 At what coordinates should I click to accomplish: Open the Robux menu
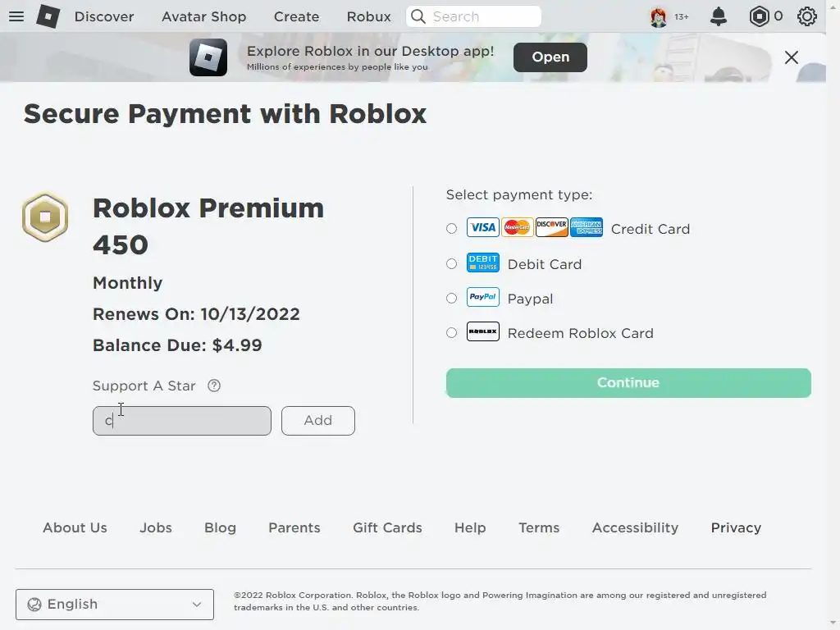point(368,16)
